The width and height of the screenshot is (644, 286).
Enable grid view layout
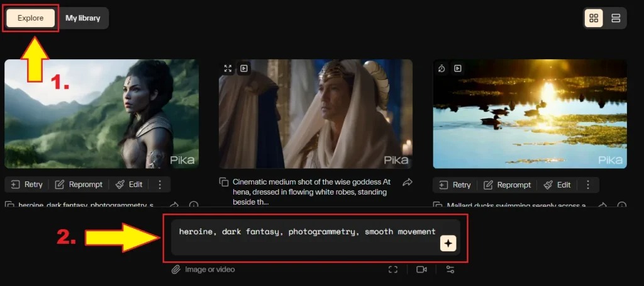(594, 18)
